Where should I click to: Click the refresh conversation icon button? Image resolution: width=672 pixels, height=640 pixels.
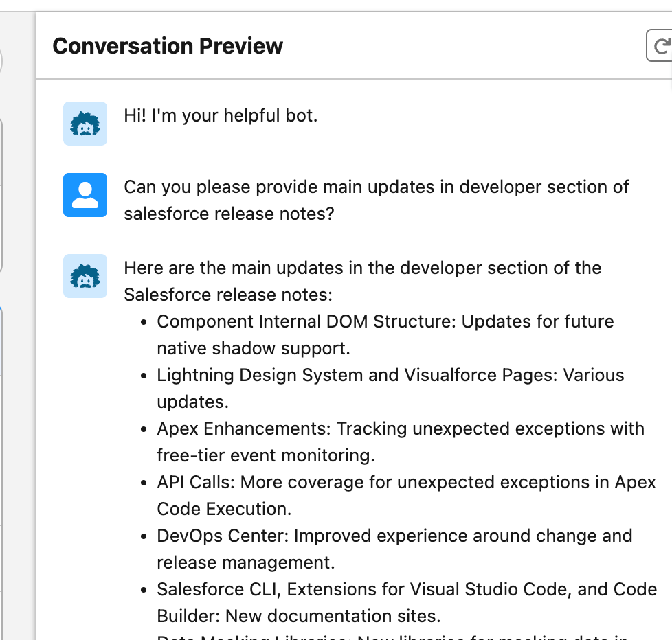[x=660, y=45]
